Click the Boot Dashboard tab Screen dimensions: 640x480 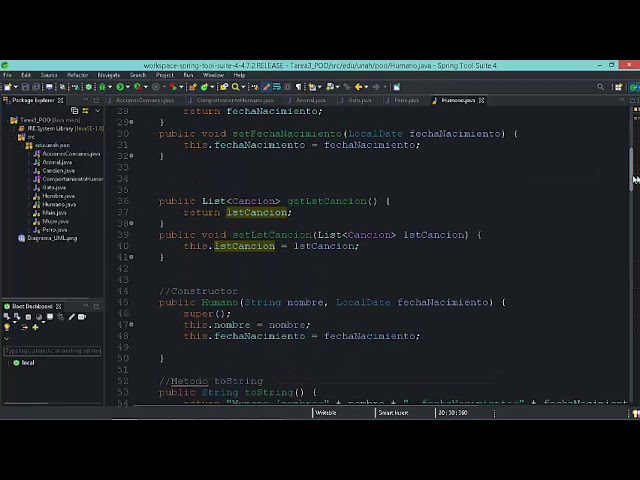coord(32,306)
